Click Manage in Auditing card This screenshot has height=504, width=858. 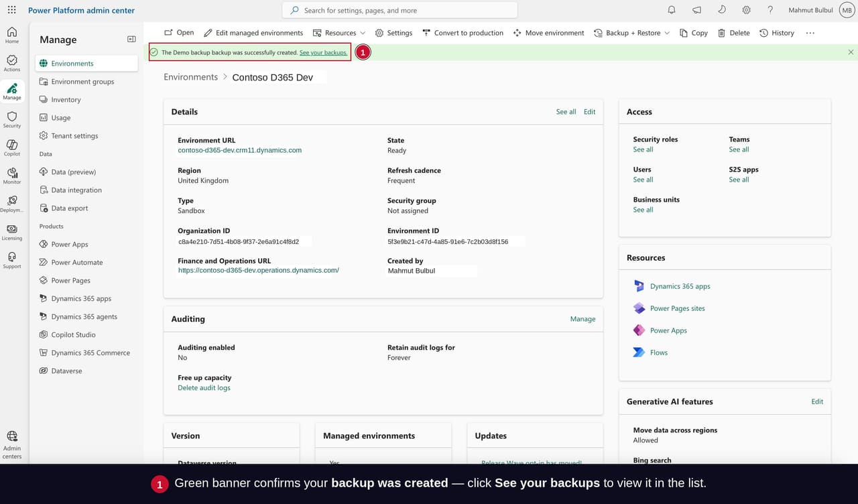coord(583,319)
